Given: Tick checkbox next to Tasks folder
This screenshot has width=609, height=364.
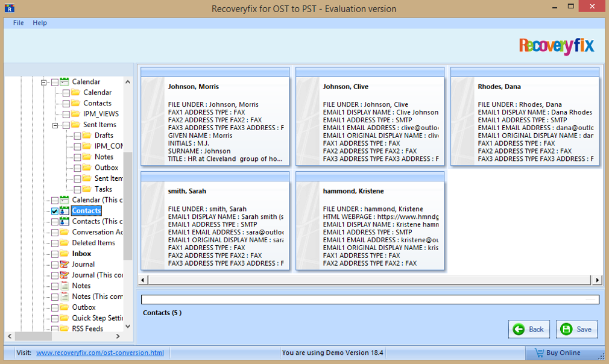Looking at the screenshot, I should click(77, 190).
